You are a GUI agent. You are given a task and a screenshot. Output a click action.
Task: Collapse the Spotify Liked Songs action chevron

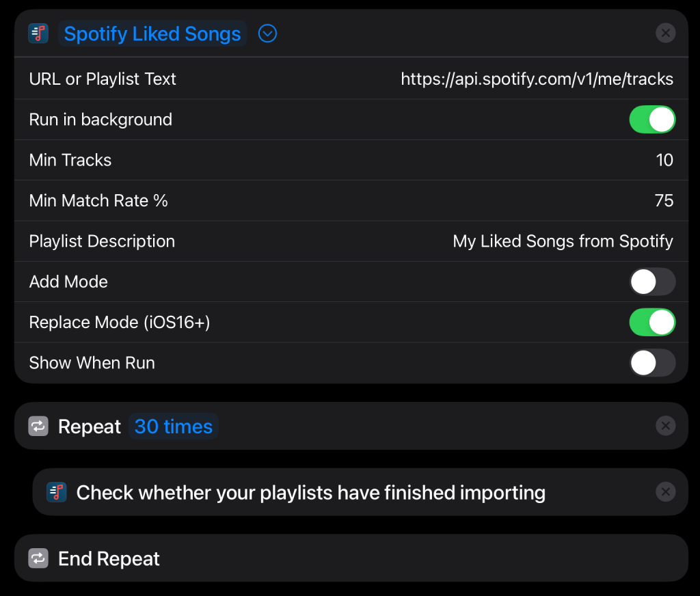tap(267, 33)
